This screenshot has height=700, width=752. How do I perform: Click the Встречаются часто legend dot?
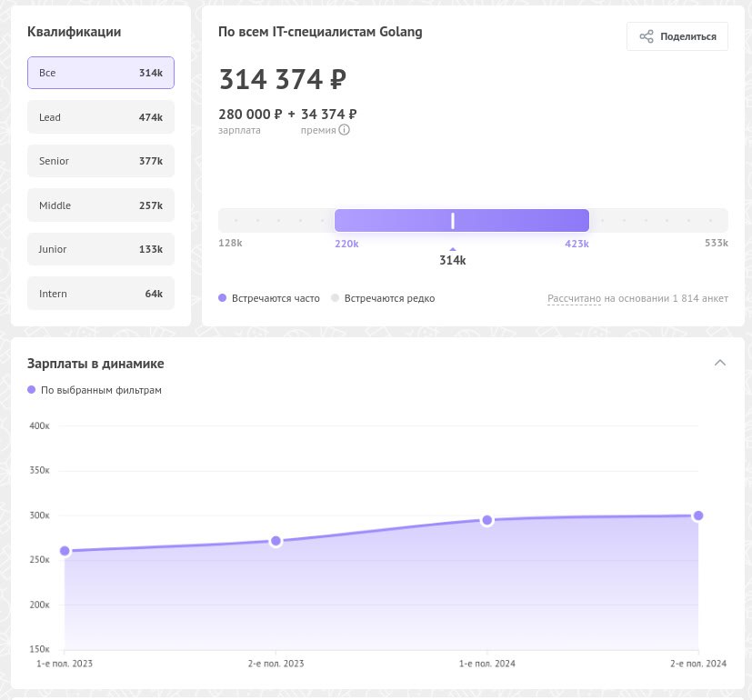pos(222,298)
